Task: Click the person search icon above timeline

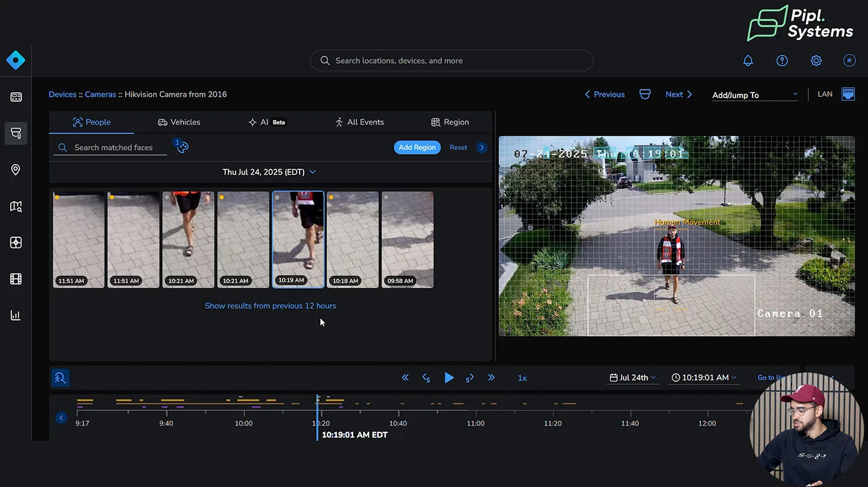Action: pyautogui.click(x=60, y=378)
